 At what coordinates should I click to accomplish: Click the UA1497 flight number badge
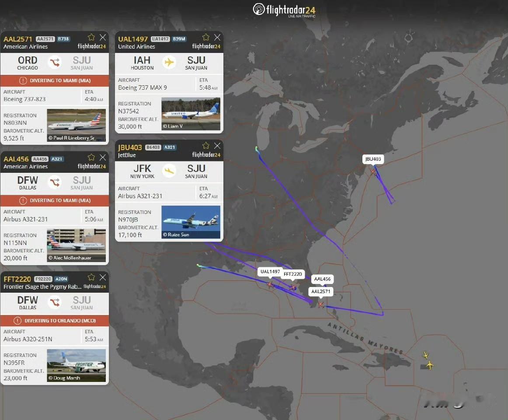[x=160, y=39]
